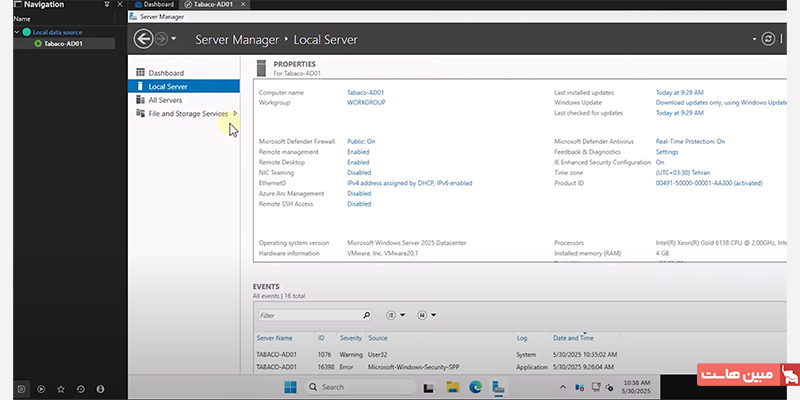
Task: Sort events by Severity column
Action: 351,338
